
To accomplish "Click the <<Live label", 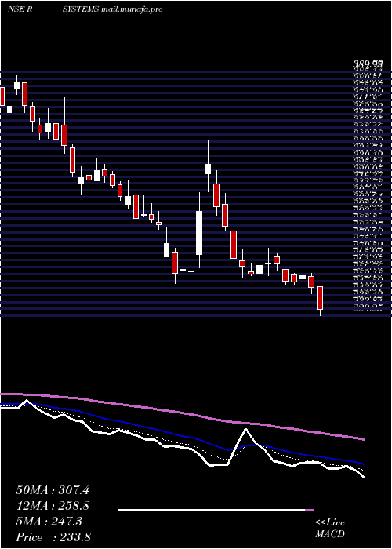I will (330, 523).
